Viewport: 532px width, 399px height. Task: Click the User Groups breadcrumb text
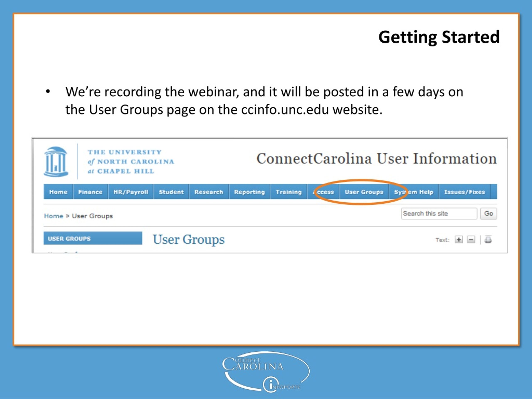[92, 216]
